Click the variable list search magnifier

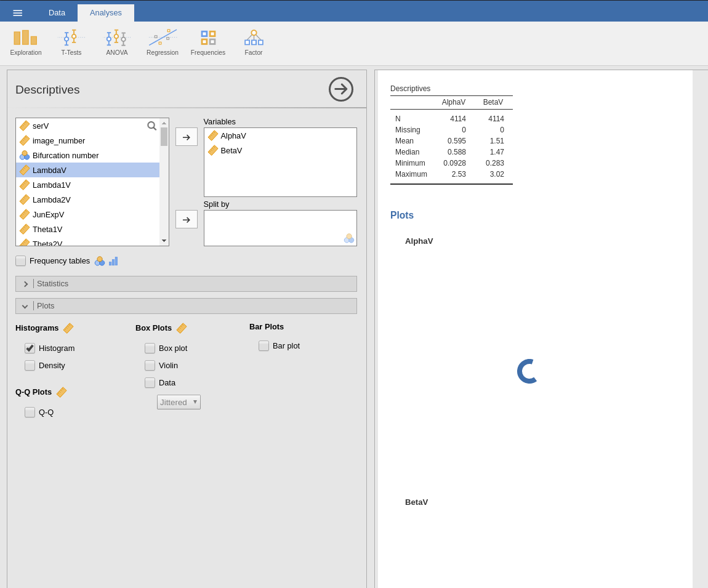pyautogui.click(x=151, y=126)
